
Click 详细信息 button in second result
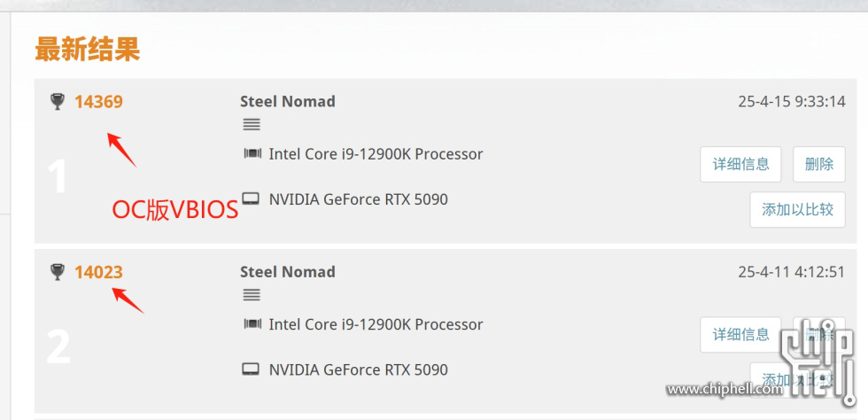coord(740,334)
